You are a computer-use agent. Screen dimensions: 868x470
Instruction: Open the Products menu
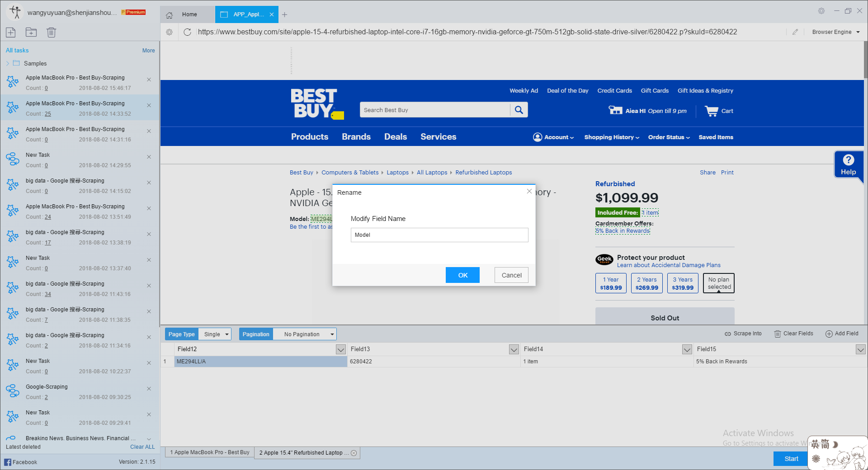click(310, 137)
